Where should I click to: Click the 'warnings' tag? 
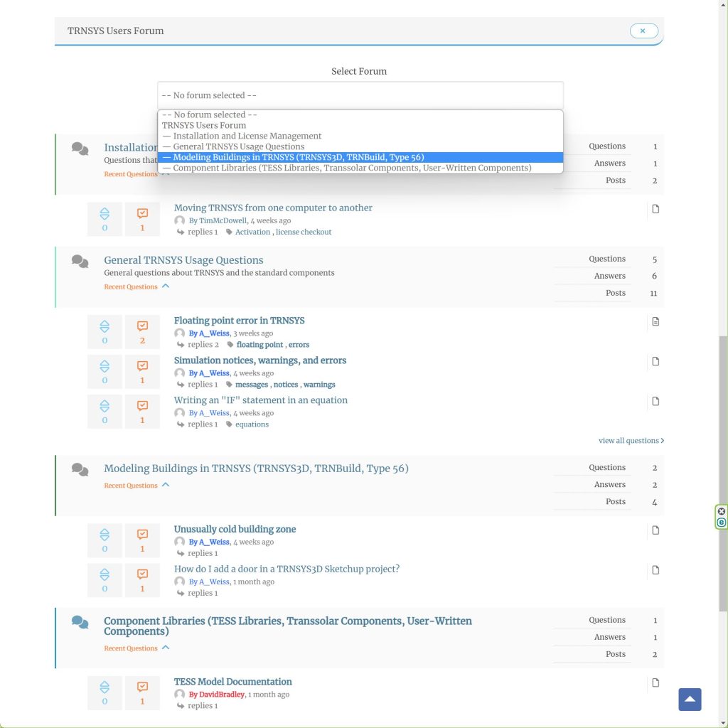click(319, 385)
